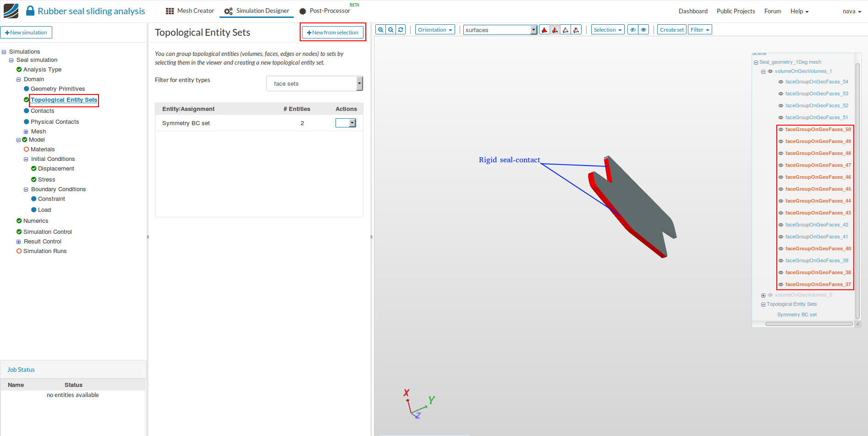The height and width of the screenshot is (436, 868).
Task: Click the Create set button
Action: point(672,30)
